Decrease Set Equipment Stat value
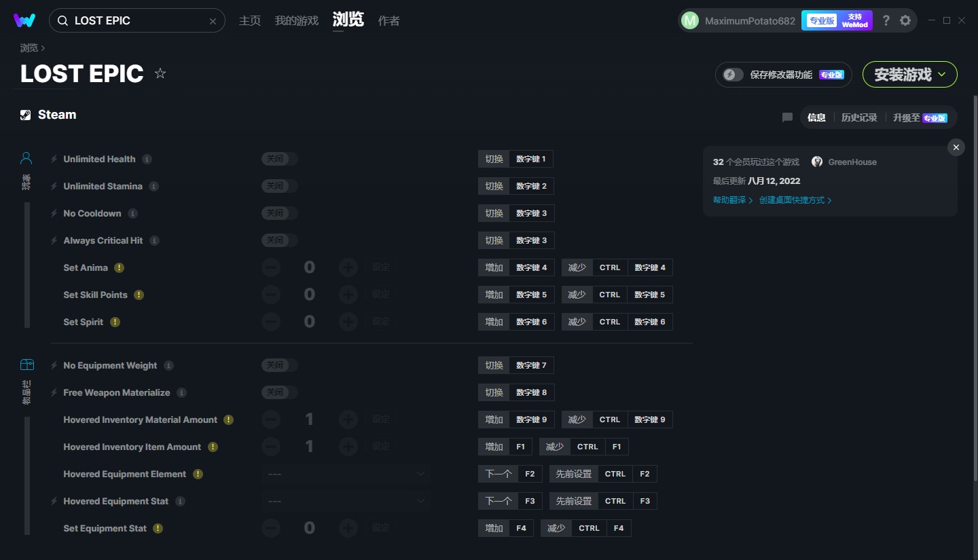The image size is (978, 560). pos(271,528)
